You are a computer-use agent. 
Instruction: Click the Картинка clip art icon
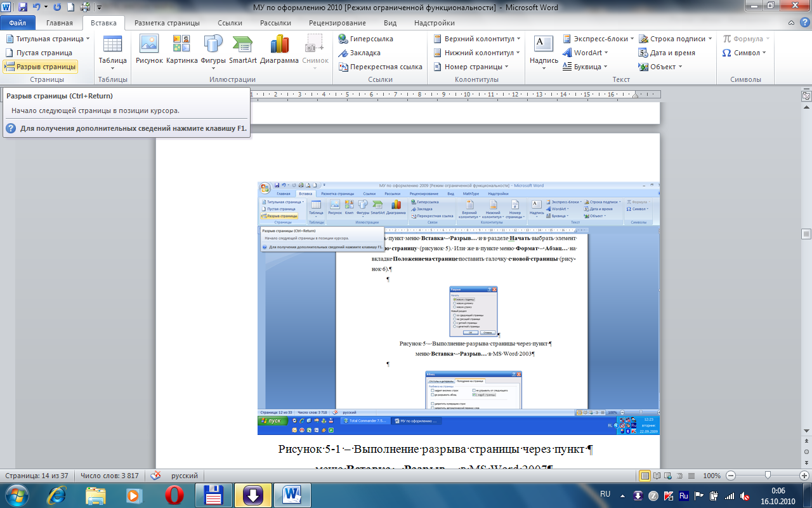(x=181, y=50)
